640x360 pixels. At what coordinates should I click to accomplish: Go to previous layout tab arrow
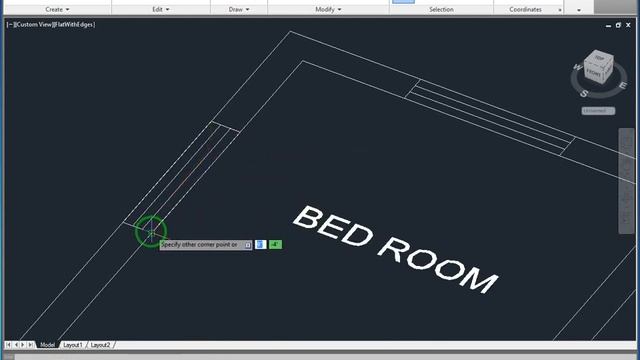[x=16, y=345]
